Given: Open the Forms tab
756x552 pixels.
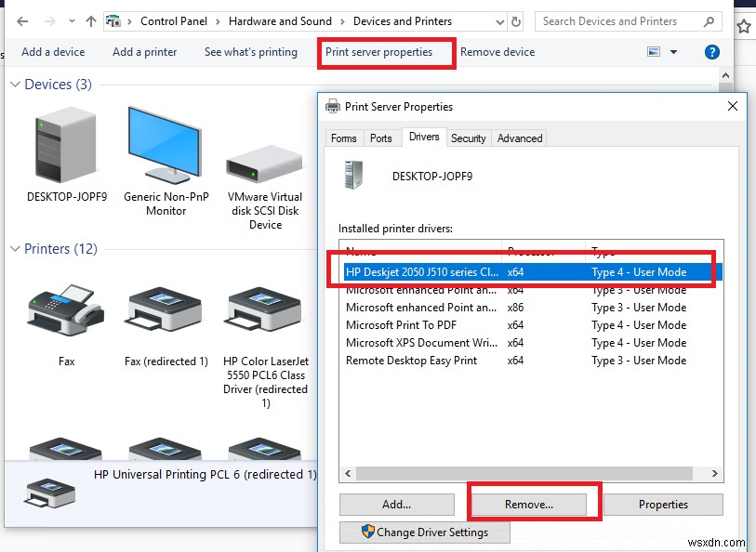Looking at the screenshot, I should point(343,138).
